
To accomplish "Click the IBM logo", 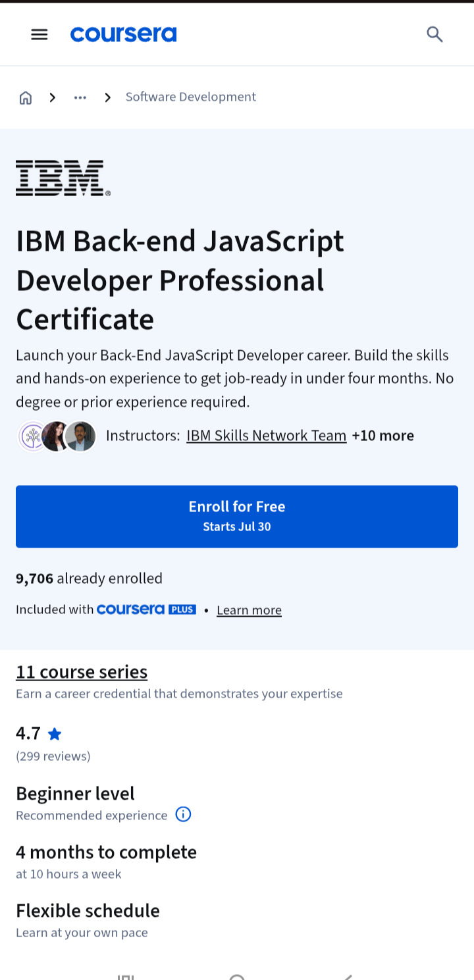I will pos(63,178).
